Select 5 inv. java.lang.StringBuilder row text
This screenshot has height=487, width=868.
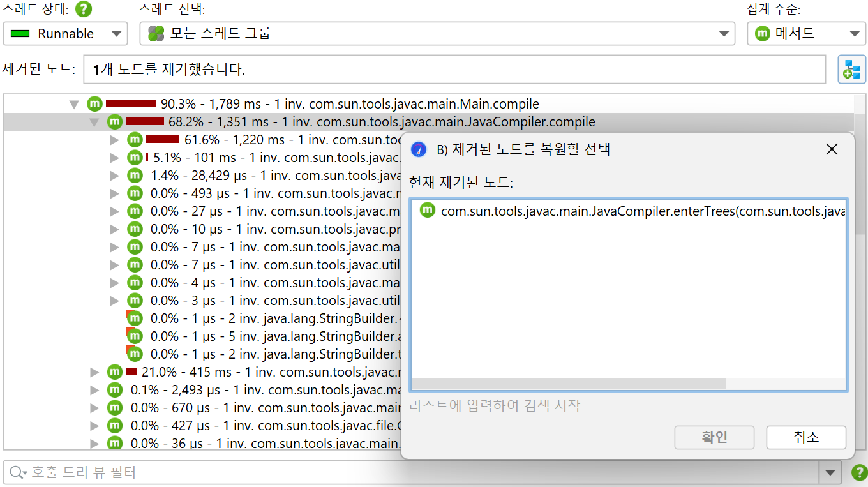pos(275,336)
